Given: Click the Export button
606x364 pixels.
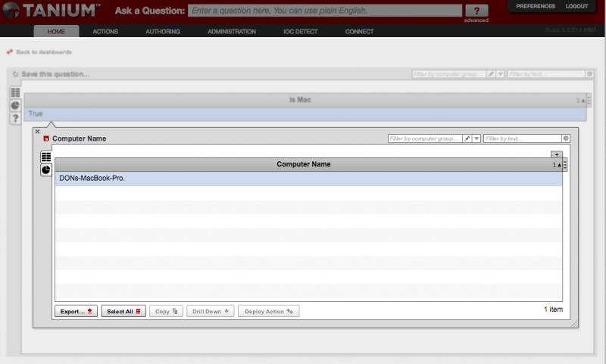Looking at the screenshot, I should tap(77, 311).
